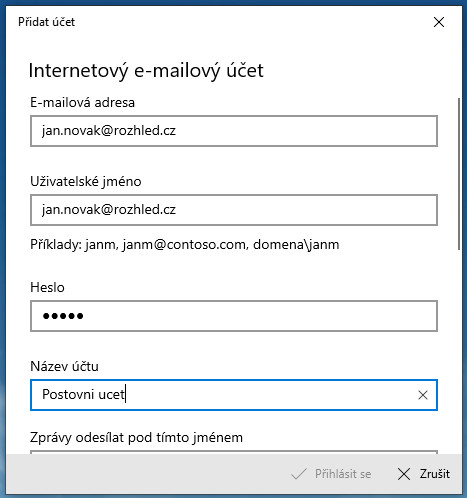Close the Přidat účet dialog

coord(439,22)
